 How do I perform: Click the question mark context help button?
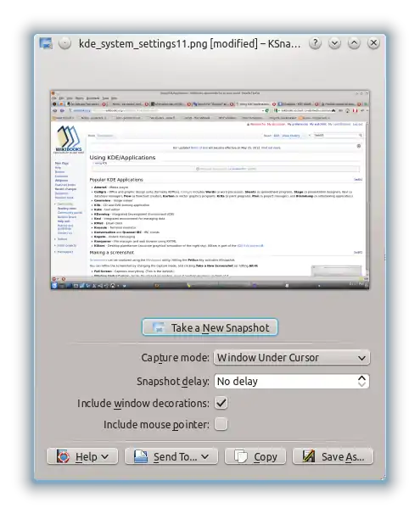pos(315,43)
